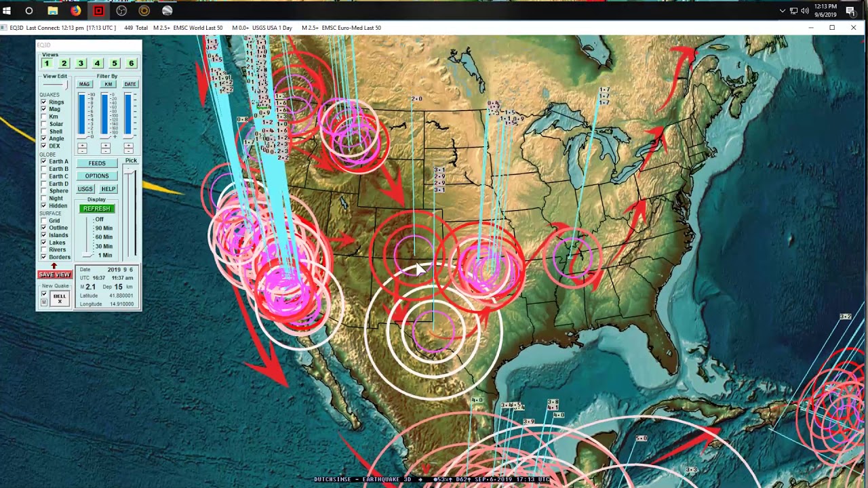Toggle the Borders surface checkbox
Image resolution: width=868 pixels, height=488 pixels.
(43, 257)
